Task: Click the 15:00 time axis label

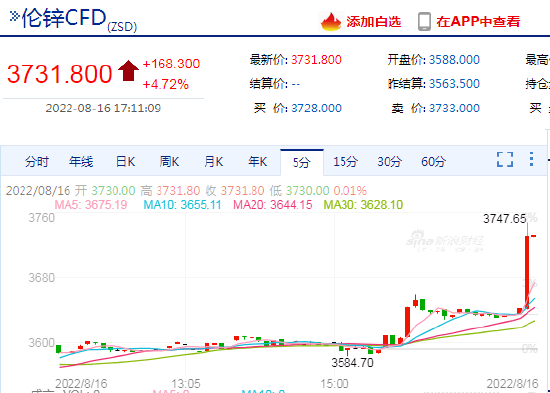Action: (334, 384)
